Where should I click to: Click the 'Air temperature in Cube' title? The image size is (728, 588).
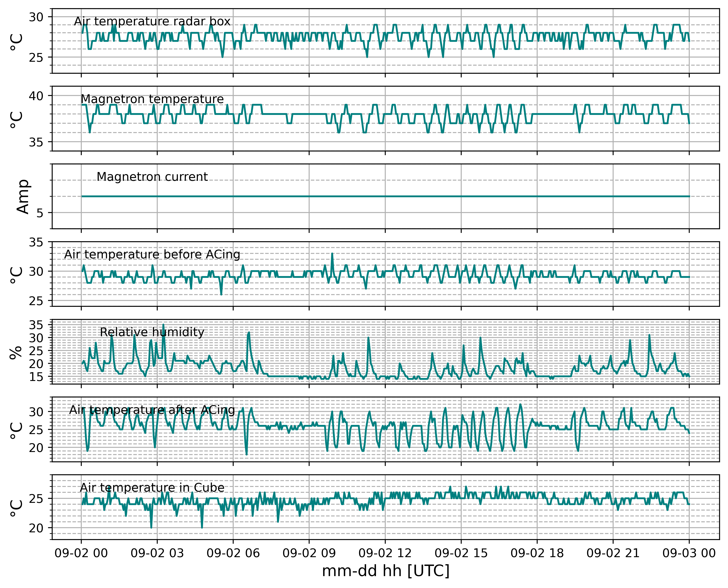152,487
